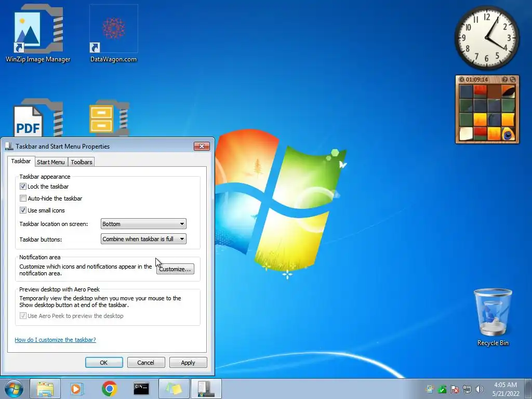Click the green checkmark tray icon
Image resolution: width=532 pixels, height=399 pixels.
(442, 389)
